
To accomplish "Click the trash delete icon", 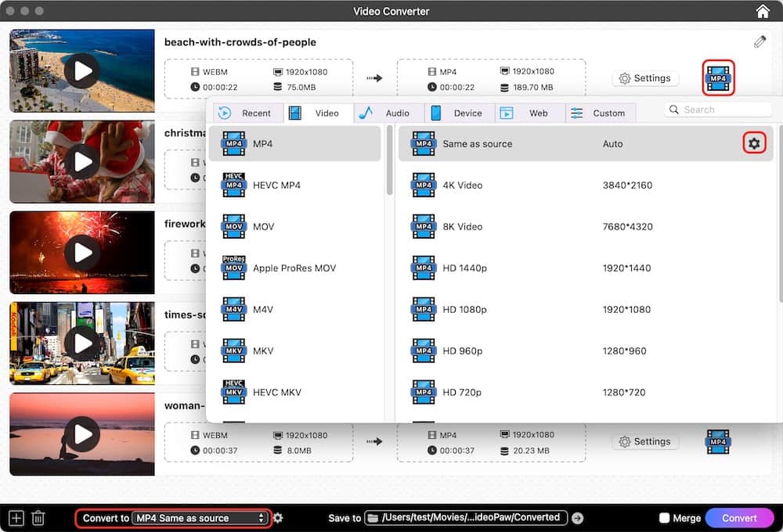I will 38,518.
